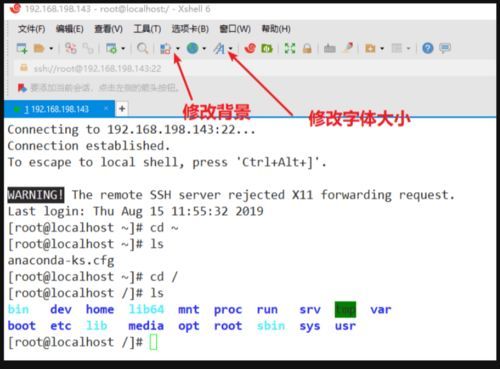The height and width of the screenshot is (369, 500).
Task: Click the red flag add-session icon
Action: (22, 88)
